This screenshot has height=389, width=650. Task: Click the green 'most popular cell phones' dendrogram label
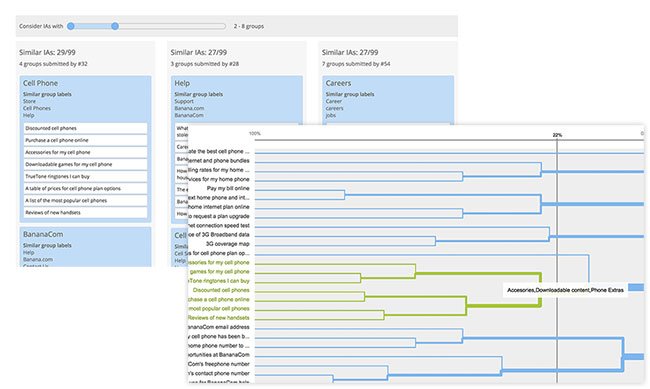pyautogui.click(x=219, y=309)
